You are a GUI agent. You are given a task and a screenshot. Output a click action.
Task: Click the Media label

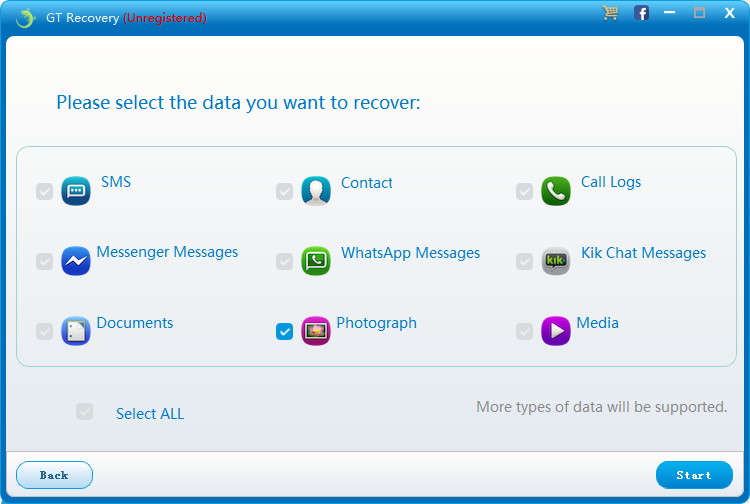coord(597,323)
